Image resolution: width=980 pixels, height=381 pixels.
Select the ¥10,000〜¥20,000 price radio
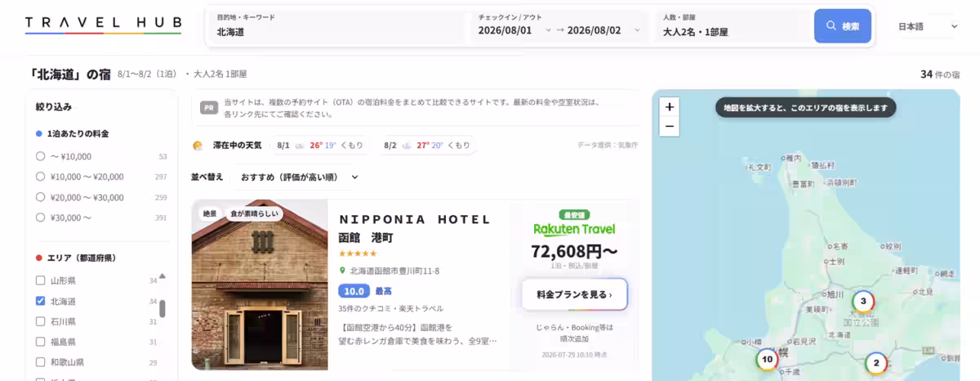click(x=41, y=177)
